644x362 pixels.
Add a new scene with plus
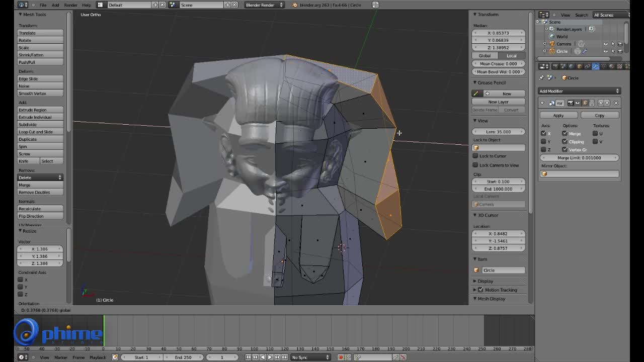pyautogui.click(x=227, y=5)
